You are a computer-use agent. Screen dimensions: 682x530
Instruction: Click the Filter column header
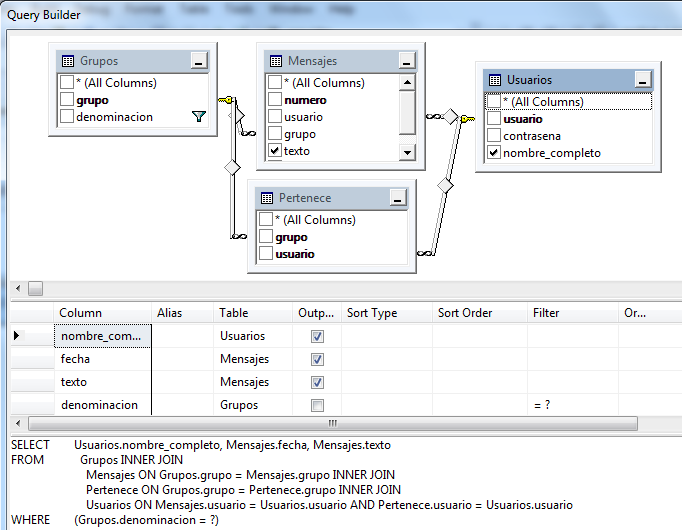coord(572,313)
